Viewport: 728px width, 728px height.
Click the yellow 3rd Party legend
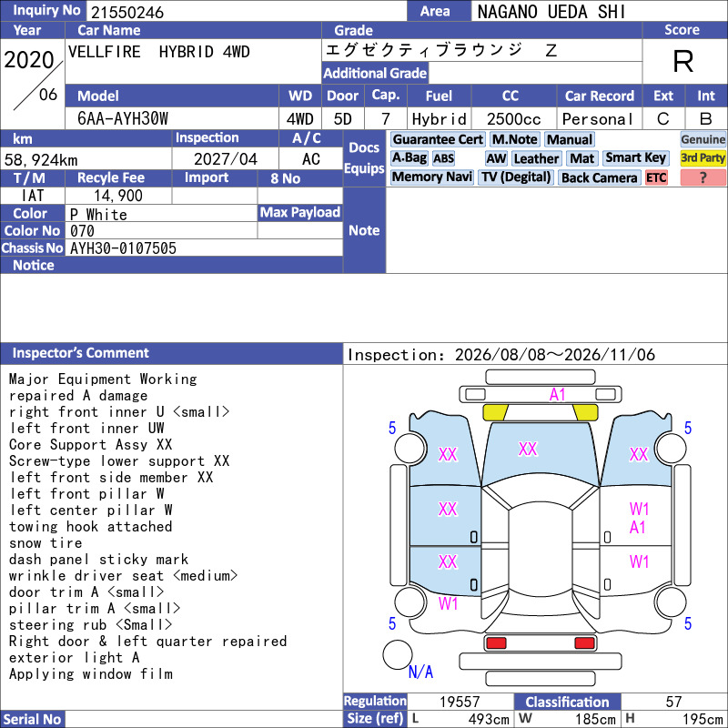(703, 157)
